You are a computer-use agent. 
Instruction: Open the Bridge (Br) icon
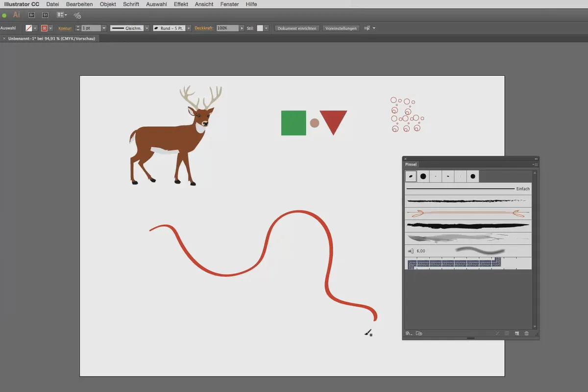(31, 15)
